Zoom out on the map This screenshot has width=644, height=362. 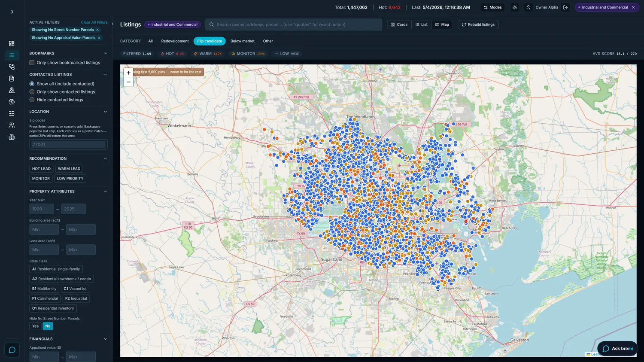[128, 82]
